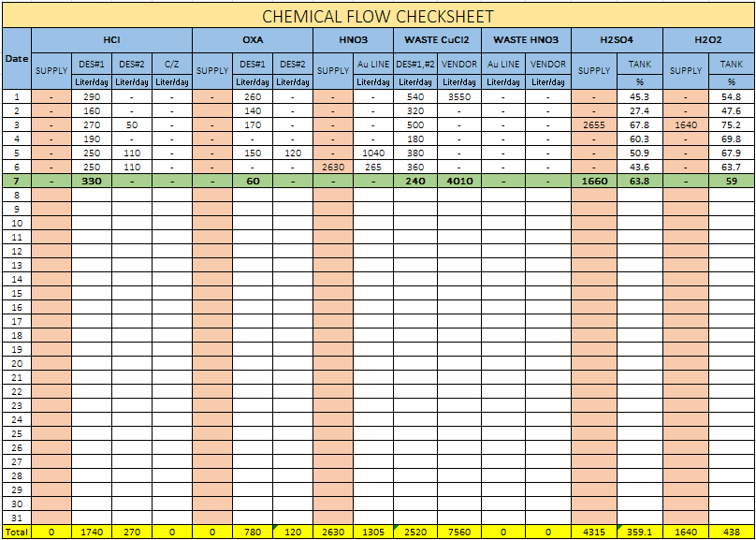
Task: Click the date 8 row label
Action: 17,196
